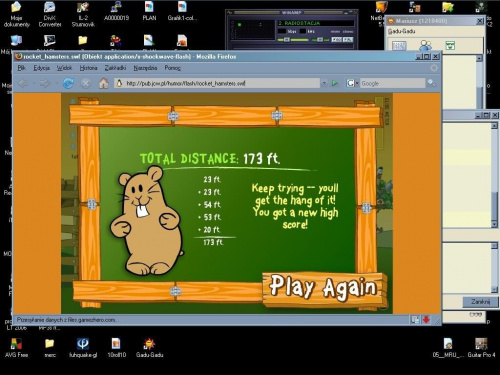Open the Historia menu
Viewport: 500px width, 375px height.
(x=88, y=68)
